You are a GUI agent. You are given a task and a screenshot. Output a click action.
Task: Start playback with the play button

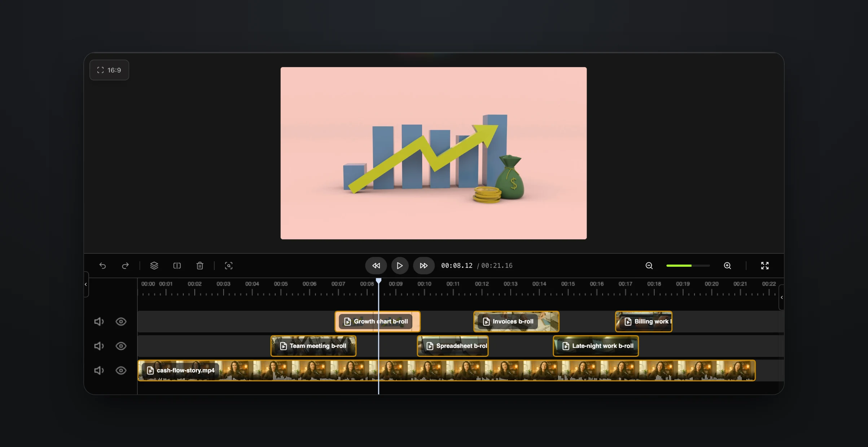tap(400, 266)
